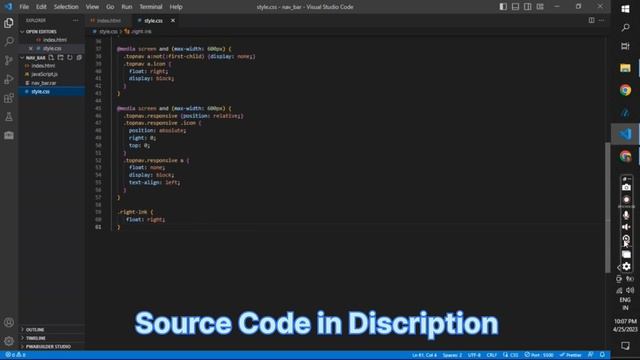Select index.html in Open Editors
This screenshot has height=360, width=640.
pos(55,40)
